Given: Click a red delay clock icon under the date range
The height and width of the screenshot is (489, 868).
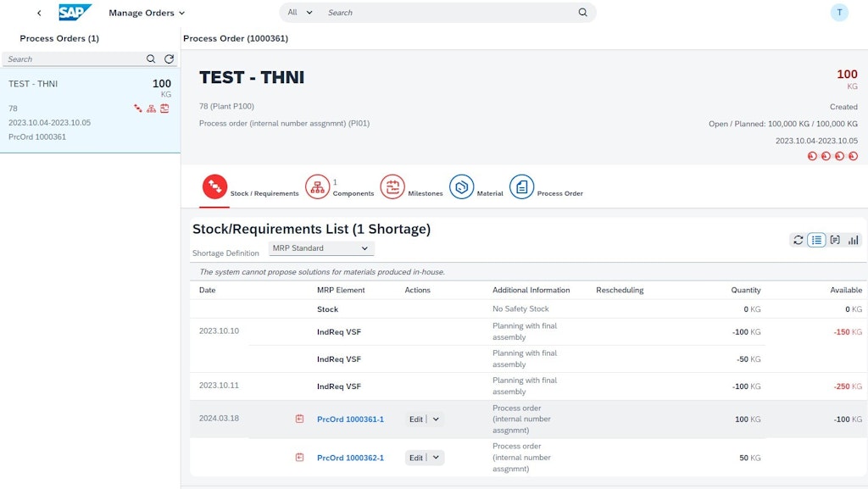Looking at the screenshot, I should click(813, 156).
